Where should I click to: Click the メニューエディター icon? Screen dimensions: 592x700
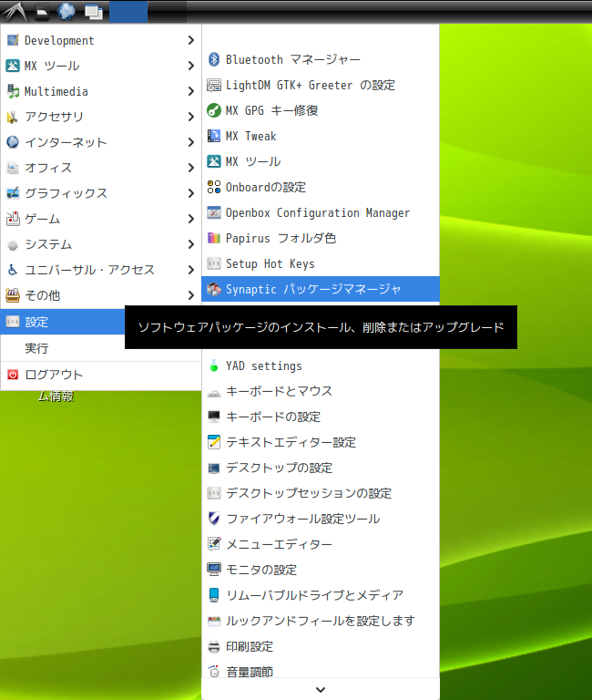click(214, 544)
